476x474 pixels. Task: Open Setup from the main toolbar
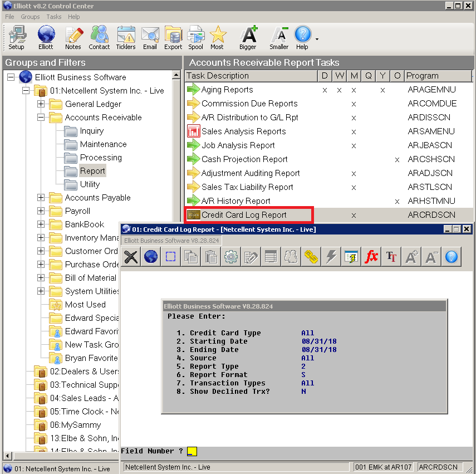16,38
